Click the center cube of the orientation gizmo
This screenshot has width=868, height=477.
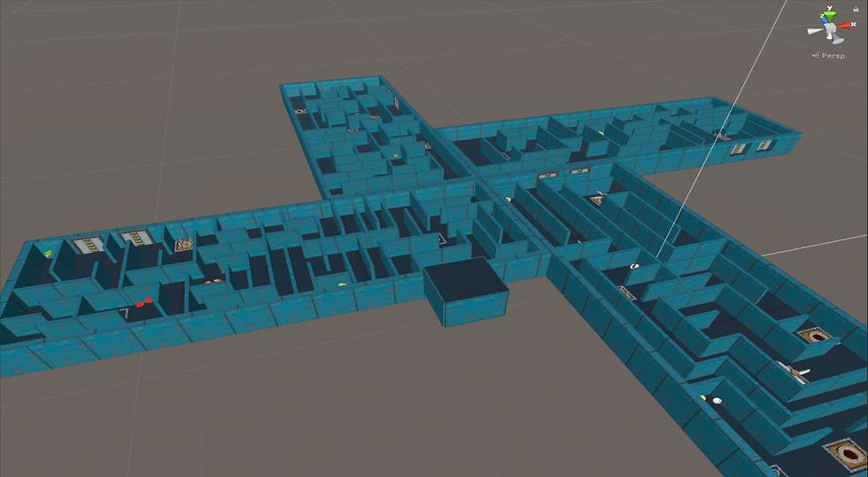coord(830,29)
